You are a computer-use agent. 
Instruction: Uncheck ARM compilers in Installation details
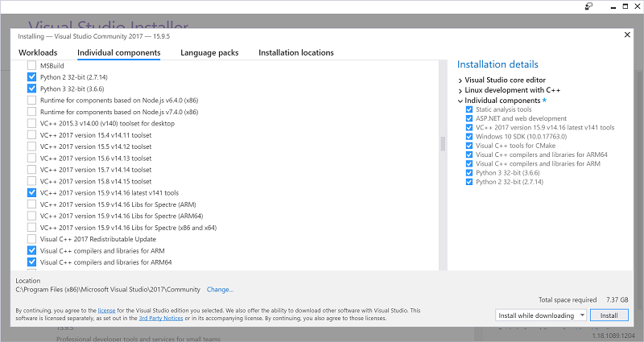(x=469, y=164)
